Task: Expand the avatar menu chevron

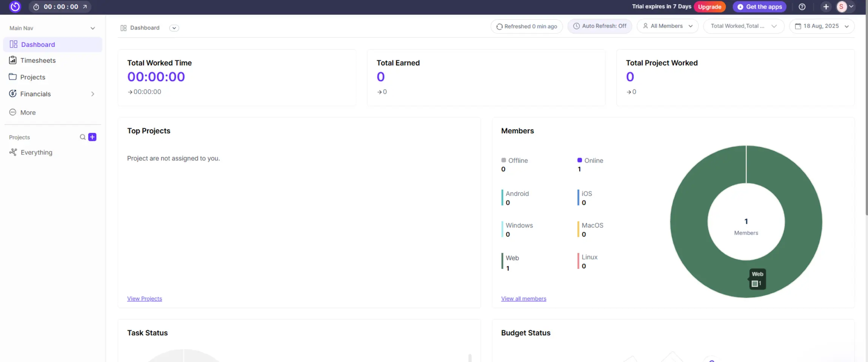Action: [x=851, y=7]
